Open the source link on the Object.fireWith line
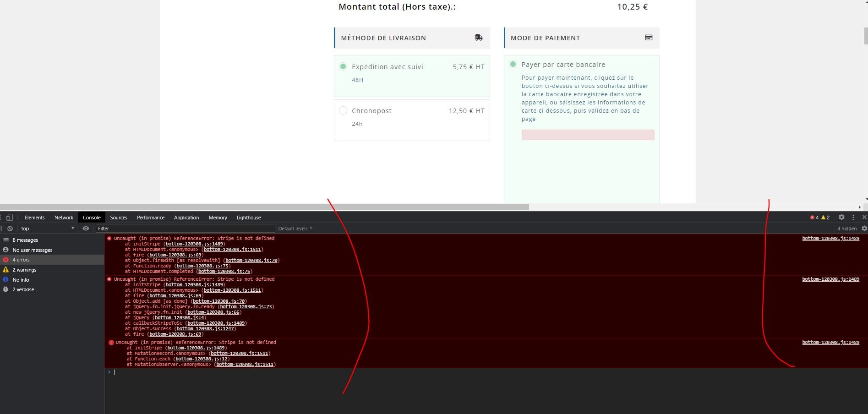Viewport: 868px width, 414px height. [x=251, y=261]
